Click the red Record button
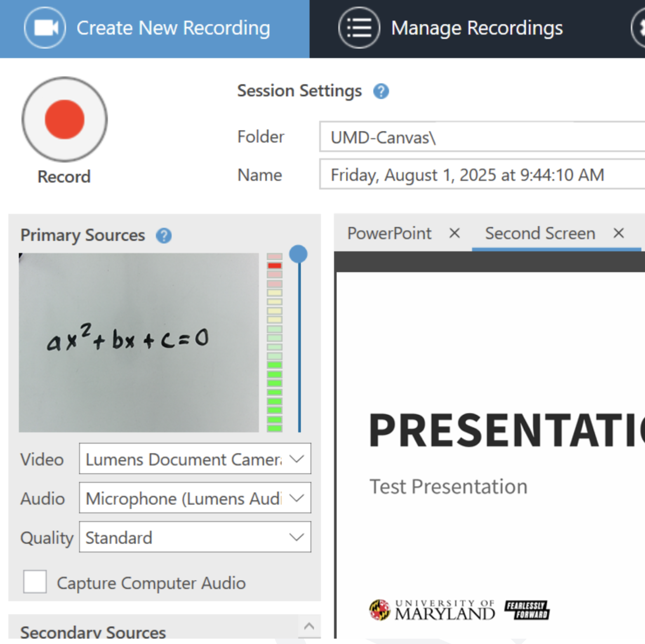The height and width of the screenshot is (644, 645). click(65, 120)
